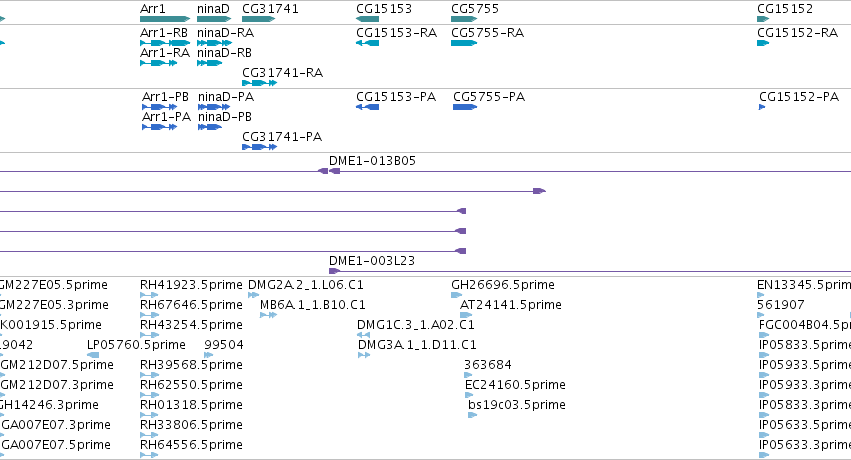Open protein ninaD-PB

pyautogui.click(x=225, y=117)
